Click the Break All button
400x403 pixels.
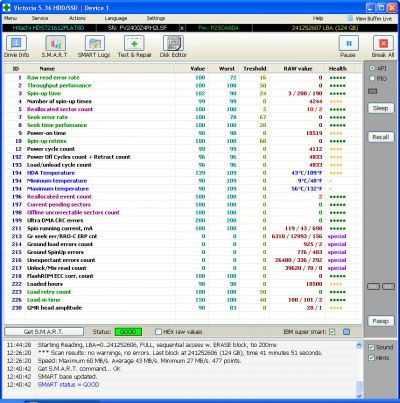[x=383, y=47]
